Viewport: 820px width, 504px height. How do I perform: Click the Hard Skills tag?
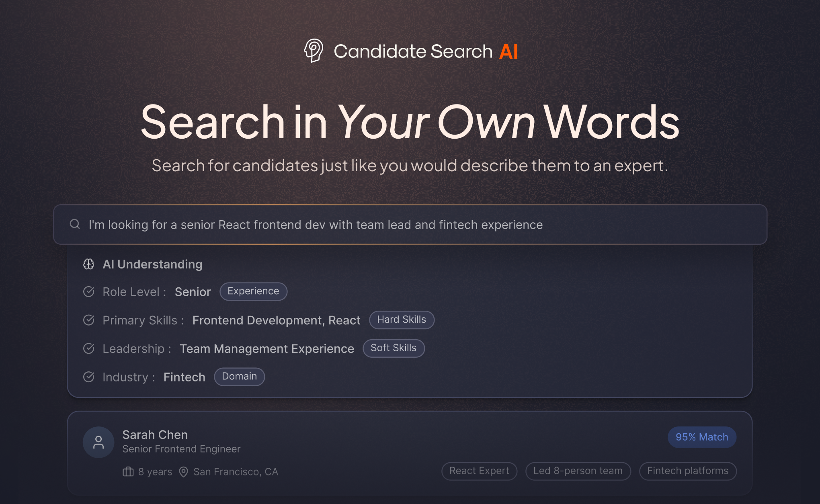tap(401, 320)
